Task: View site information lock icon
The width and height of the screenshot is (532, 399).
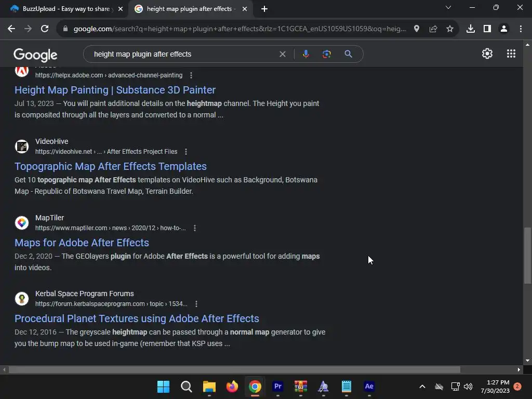Action: click(x=65, y=29)
